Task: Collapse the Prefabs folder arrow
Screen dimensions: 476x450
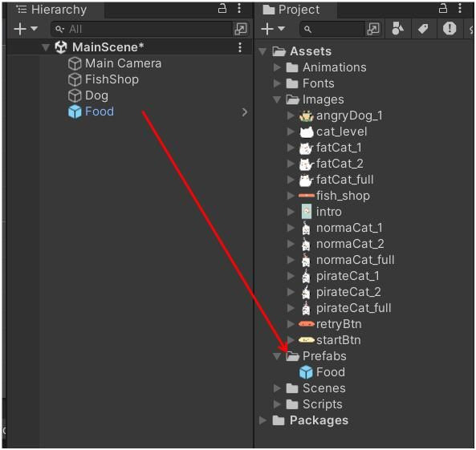Action: 277,356
